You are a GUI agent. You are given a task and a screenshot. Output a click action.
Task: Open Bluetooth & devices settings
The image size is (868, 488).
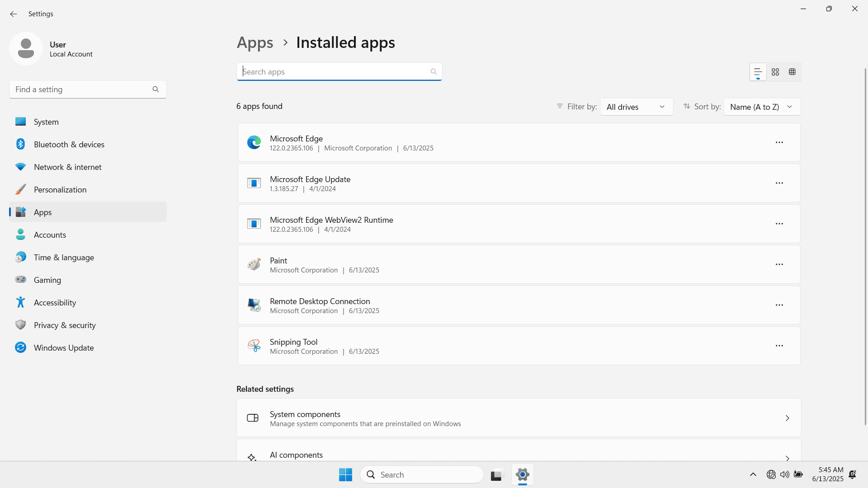[88, 145]
